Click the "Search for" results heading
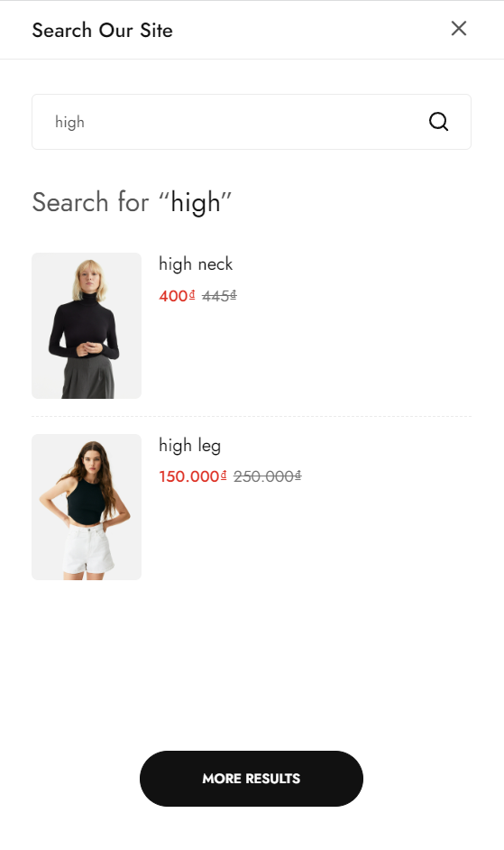 [90, 202]
